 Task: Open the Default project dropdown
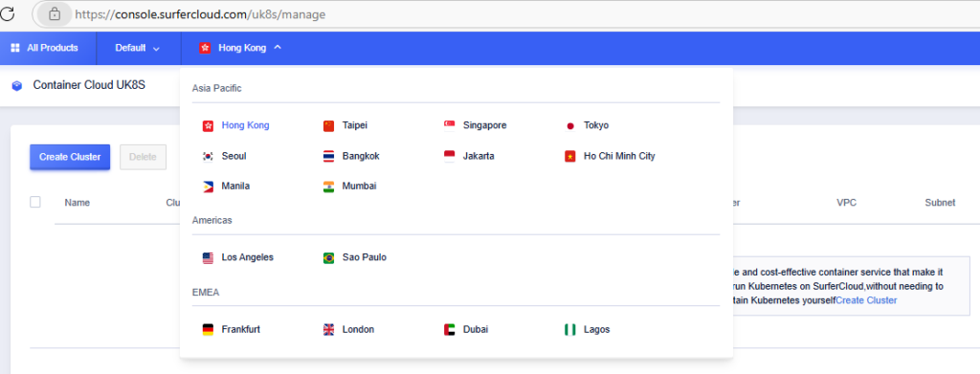(x=138, y=48)
